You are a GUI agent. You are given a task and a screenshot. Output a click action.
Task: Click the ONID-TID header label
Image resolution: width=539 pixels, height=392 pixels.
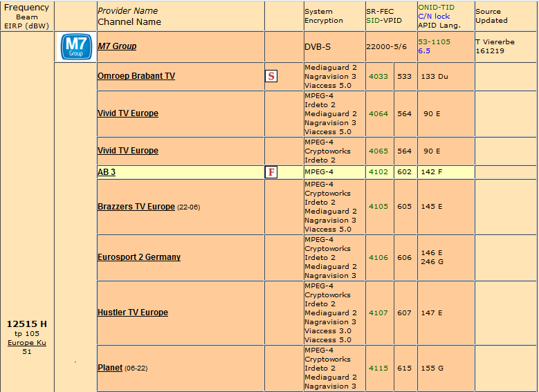[436, 7]
